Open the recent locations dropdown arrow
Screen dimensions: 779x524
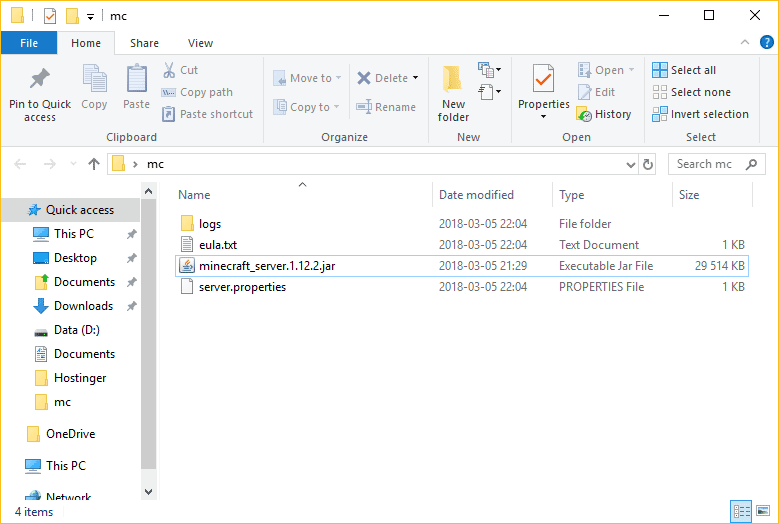pos(74,164)
